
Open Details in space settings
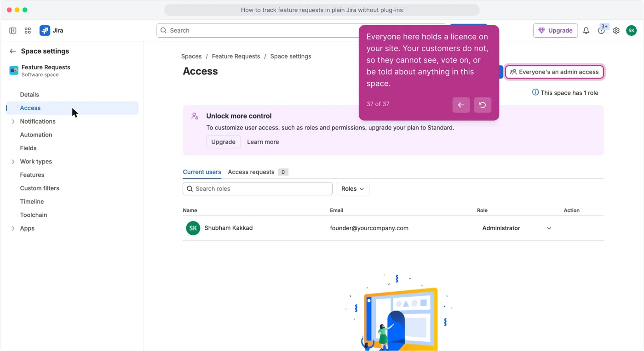pyautogui.click(x=29, y=95)
